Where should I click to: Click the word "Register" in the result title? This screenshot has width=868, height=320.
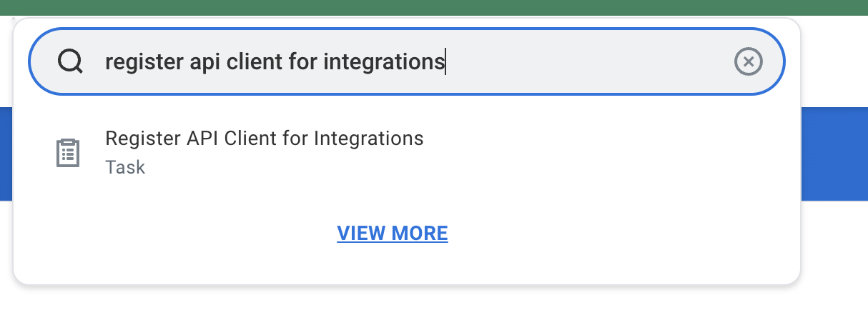click(x=135, y=138)
